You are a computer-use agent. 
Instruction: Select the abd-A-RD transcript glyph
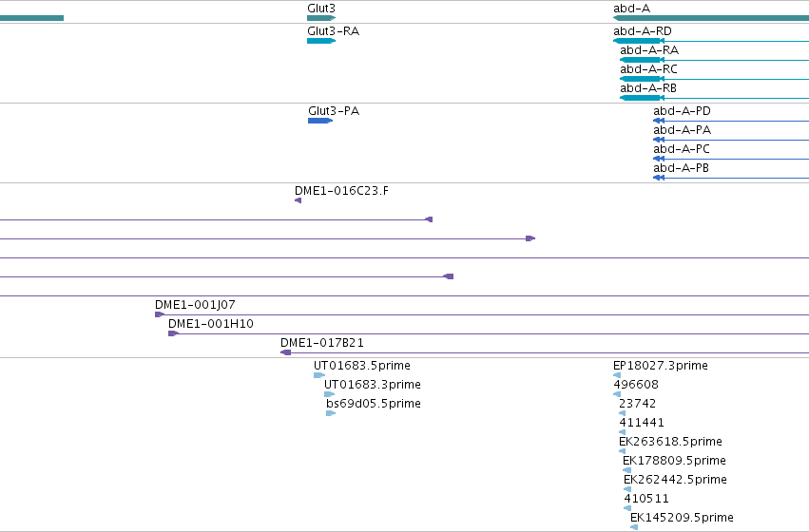pyautogui.click(x=711, y=41)
